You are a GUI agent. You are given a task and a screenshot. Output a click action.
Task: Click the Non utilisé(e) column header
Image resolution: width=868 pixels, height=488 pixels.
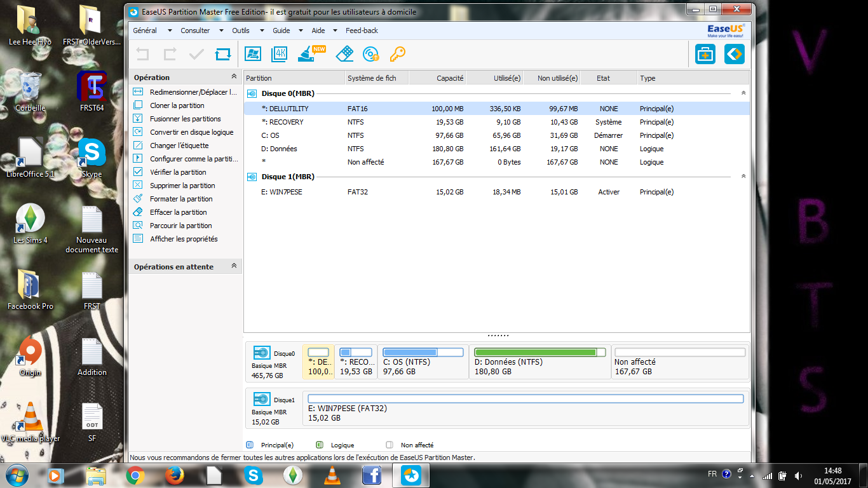552,78
